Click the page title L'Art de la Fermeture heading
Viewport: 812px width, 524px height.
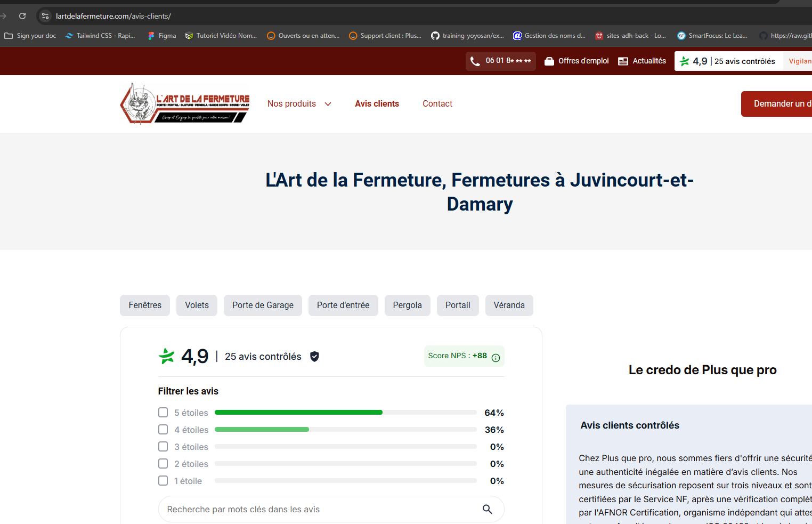pyautogui.click(x=480, y=192)
